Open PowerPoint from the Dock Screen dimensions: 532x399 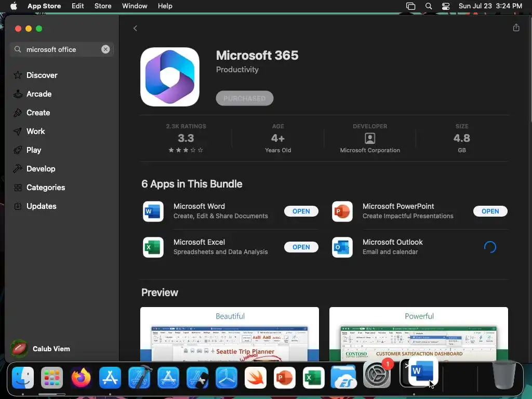point(285,378)
